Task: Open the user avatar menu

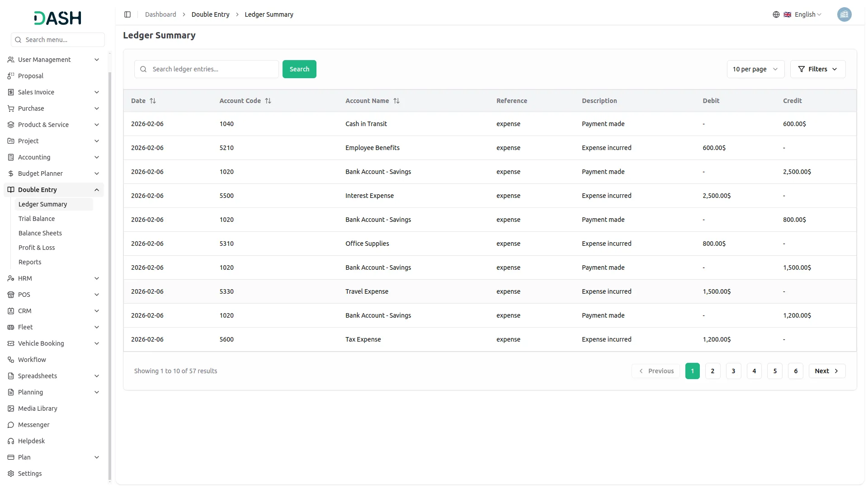Action: [844, 14]
